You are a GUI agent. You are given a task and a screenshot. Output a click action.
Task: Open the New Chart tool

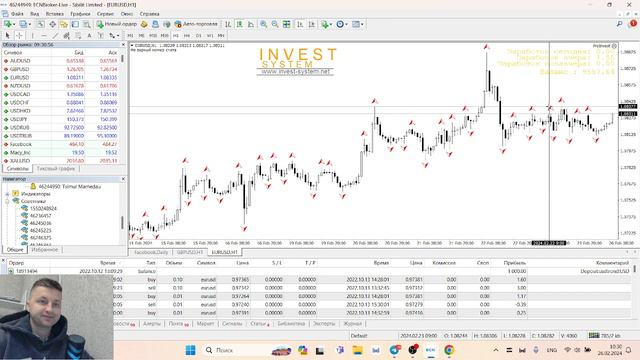7,24
